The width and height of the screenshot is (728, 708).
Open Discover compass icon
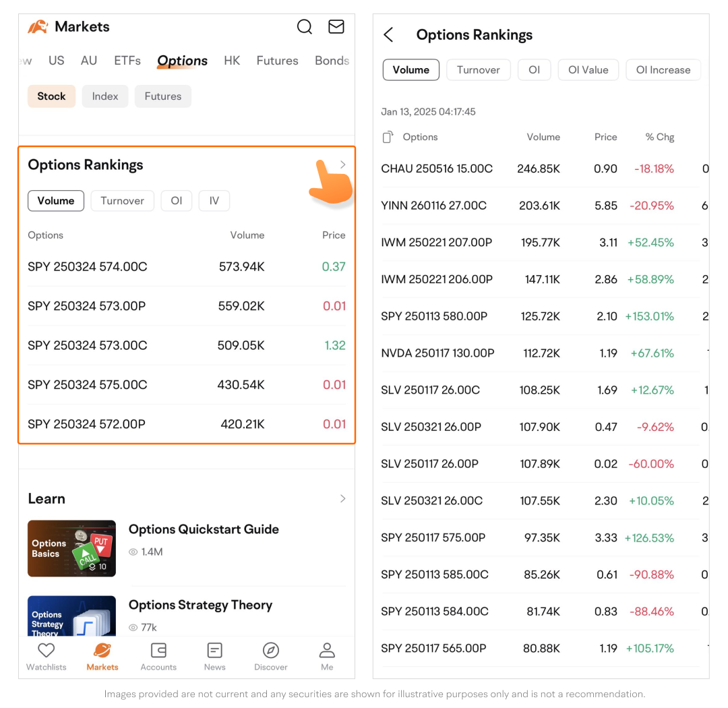point(271,651)
